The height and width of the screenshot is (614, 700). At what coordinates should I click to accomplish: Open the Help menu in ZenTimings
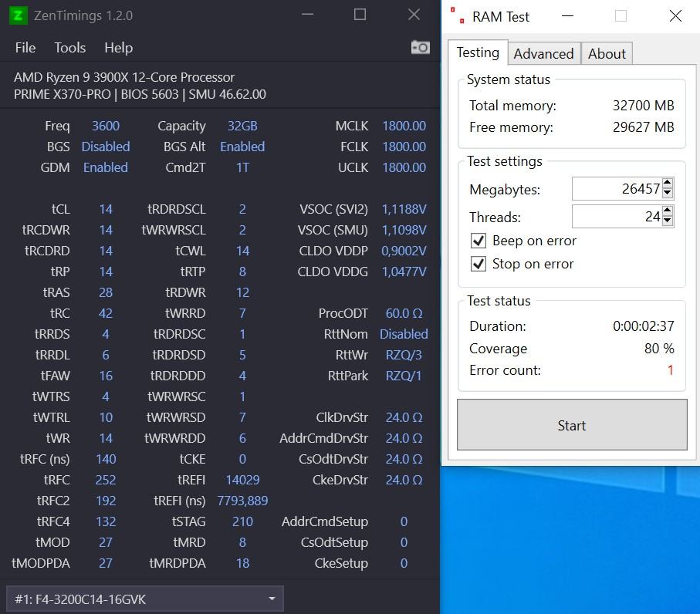[x=118, y=48]
